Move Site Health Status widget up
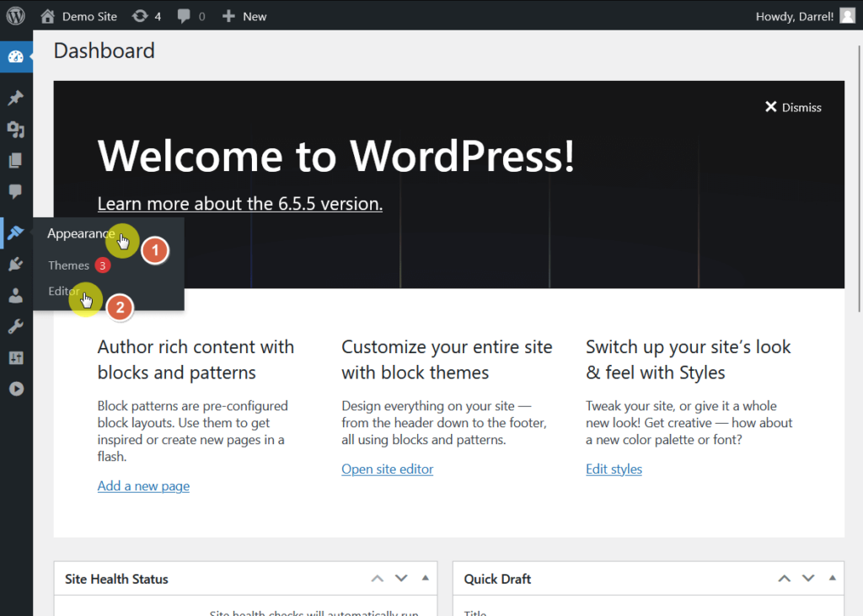 [x=377, y=579]
